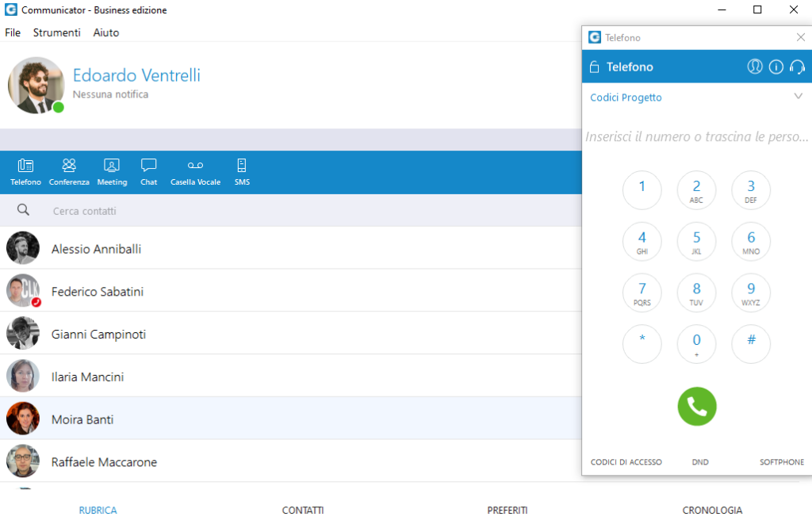812x528 pixels.
Task: Toggle SOFTPHONE mode in phone panel
Action: coord(781,462)
